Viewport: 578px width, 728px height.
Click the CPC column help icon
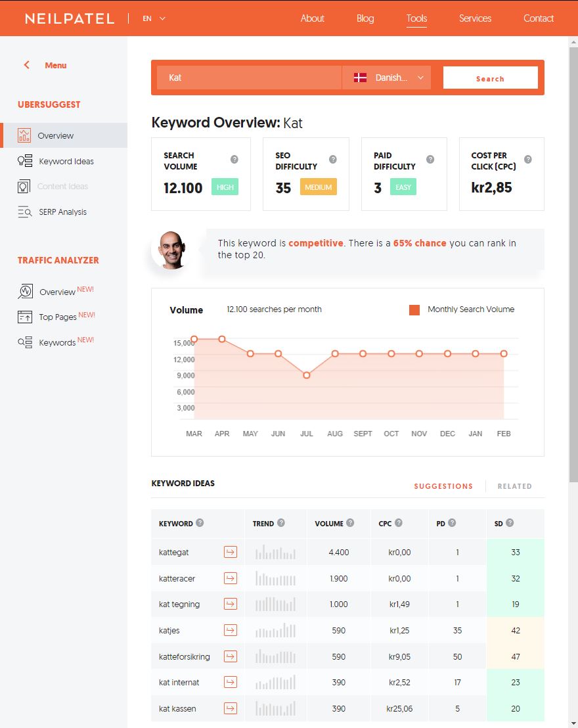pos(398,523)
